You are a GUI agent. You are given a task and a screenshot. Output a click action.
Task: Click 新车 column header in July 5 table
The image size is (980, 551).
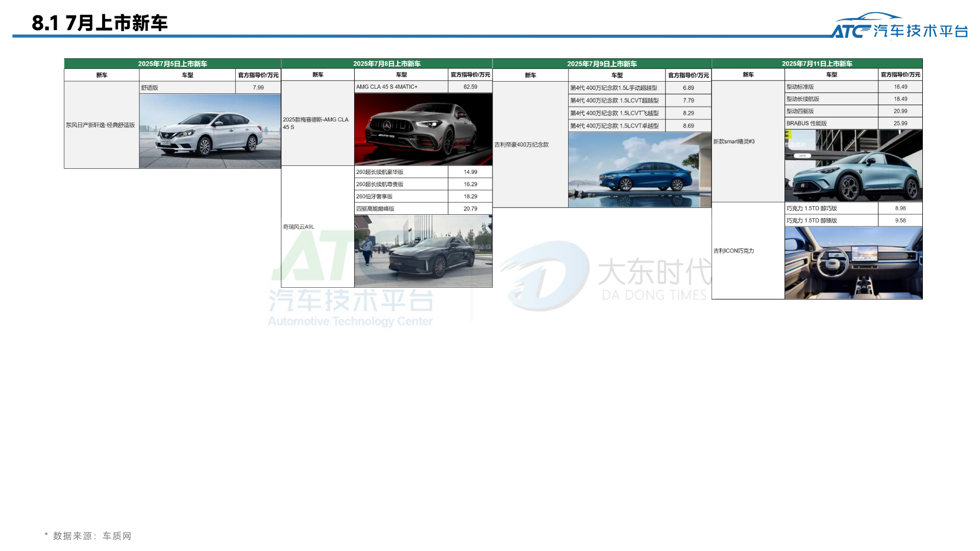(x=102, y=75)
